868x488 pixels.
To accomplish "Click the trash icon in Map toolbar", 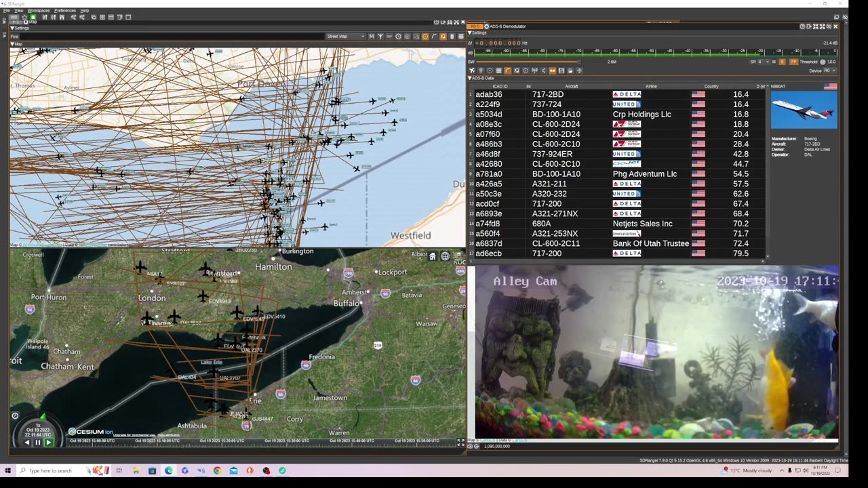I will point(452,36).
